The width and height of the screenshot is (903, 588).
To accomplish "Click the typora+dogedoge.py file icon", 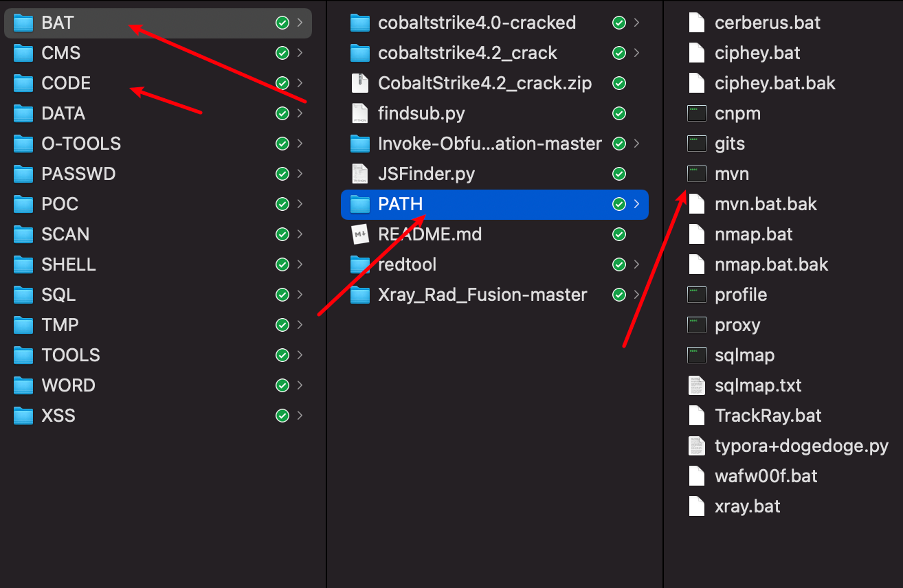I will [697, 446].
